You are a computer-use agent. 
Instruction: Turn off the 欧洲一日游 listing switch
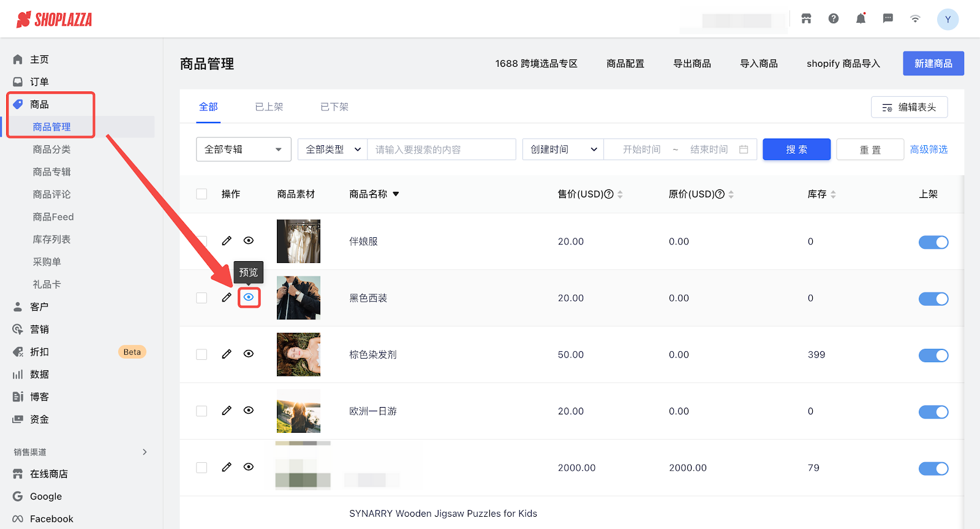tap(933, 412)
